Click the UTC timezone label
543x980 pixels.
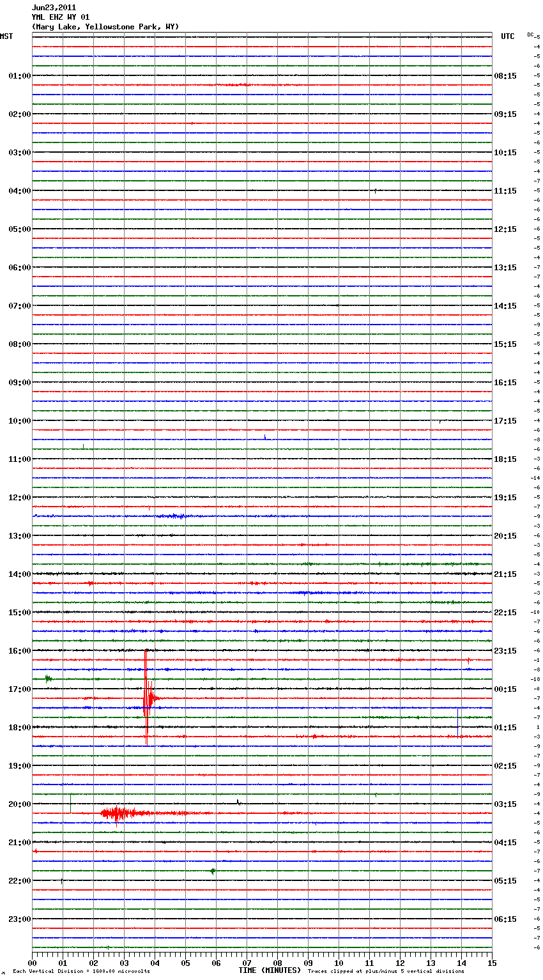507,36
